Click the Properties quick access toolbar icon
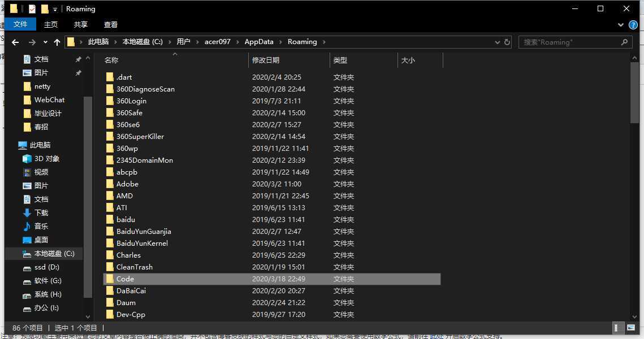Viewport: 644px width, 339px height. pos(32,8)
